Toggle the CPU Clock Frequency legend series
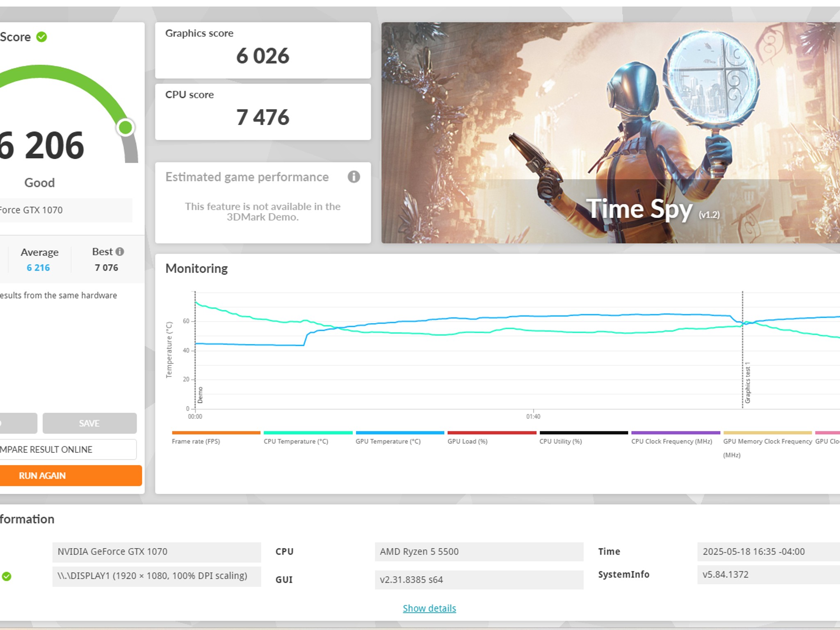840x630 pixels. click(671, 441)
